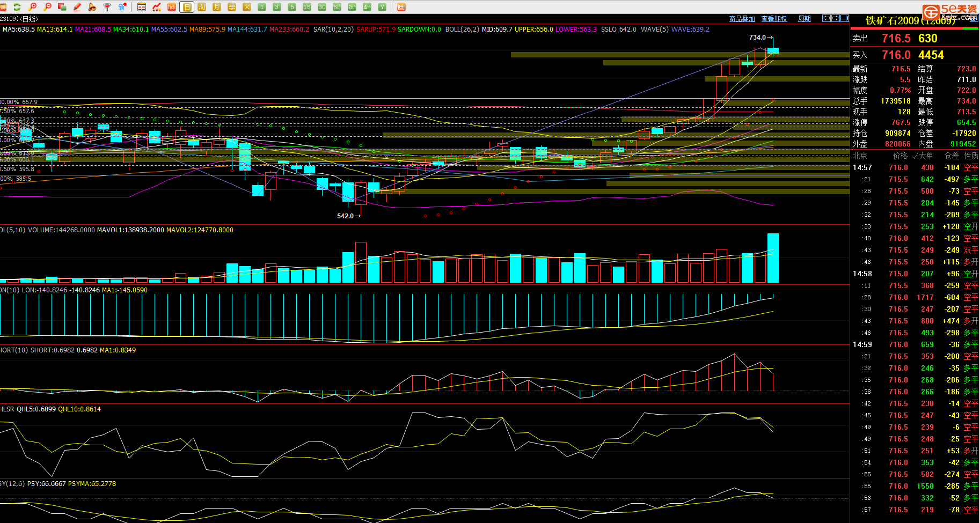Click the 商品叠加 link

pyautogui.click(x=742, y=19)
